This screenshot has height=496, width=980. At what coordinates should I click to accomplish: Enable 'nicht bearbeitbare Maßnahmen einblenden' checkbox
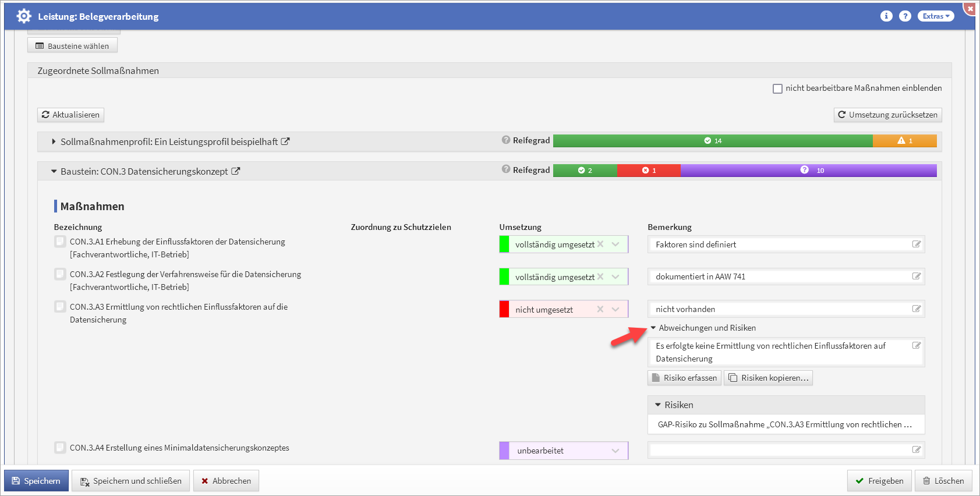coord(777,88)
